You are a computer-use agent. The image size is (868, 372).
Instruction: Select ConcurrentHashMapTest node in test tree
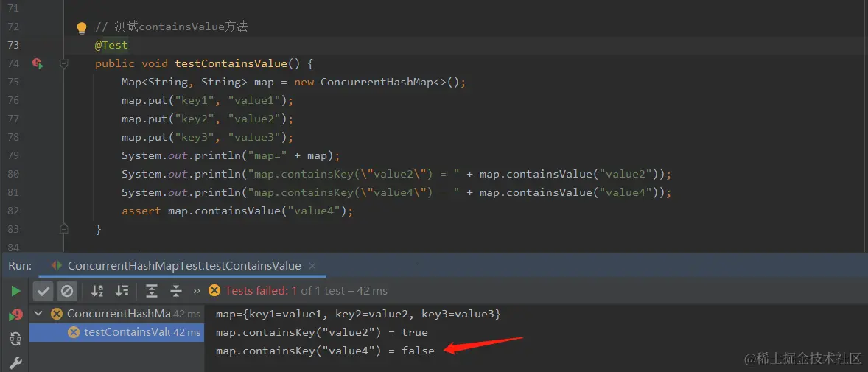117,314
